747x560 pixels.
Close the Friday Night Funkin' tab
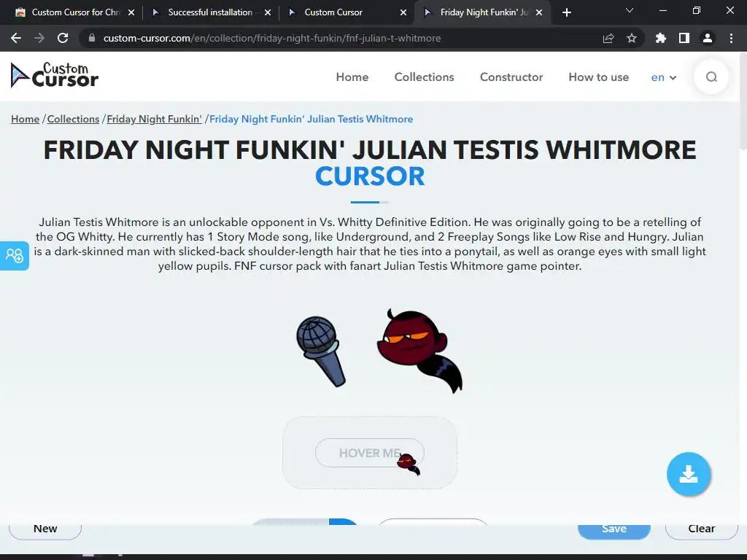click(539, 12)
